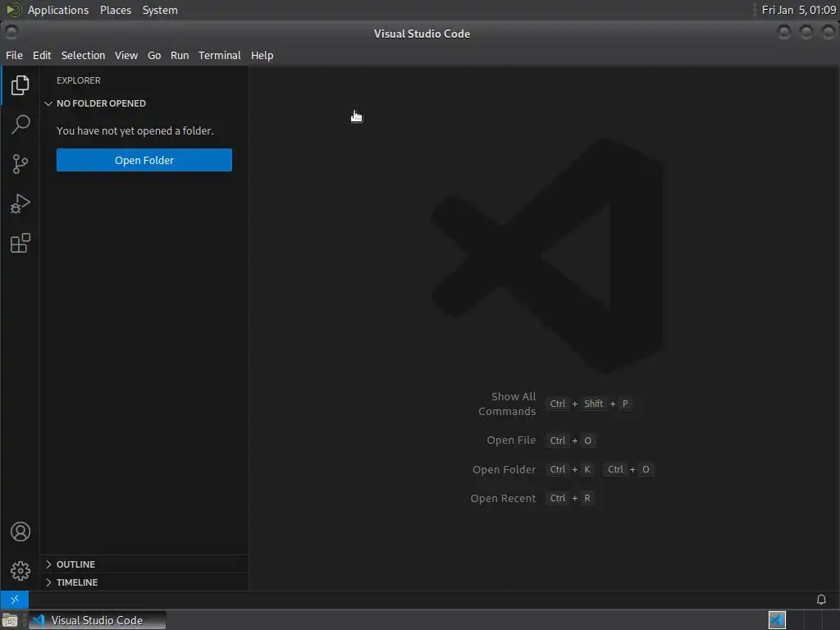Click Visual Studio Code taskbar window button

(97, 620)
